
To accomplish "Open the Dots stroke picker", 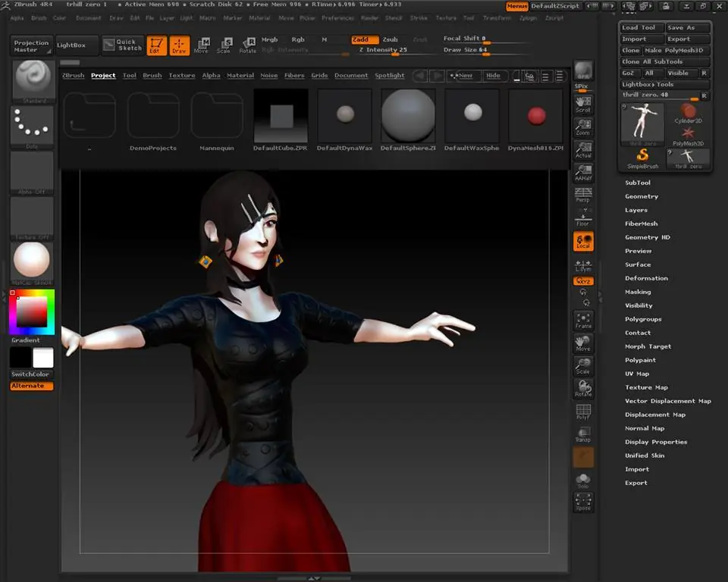I will pos(32,127).
